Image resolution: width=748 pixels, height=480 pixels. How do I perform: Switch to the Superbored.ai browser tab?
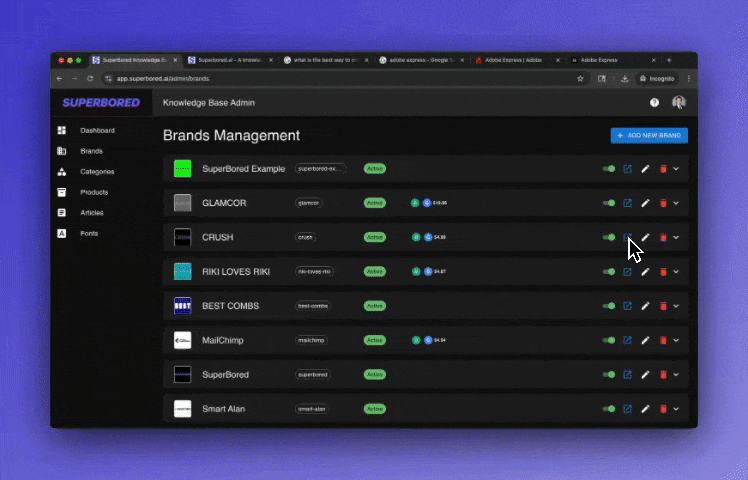coord(230,60)
